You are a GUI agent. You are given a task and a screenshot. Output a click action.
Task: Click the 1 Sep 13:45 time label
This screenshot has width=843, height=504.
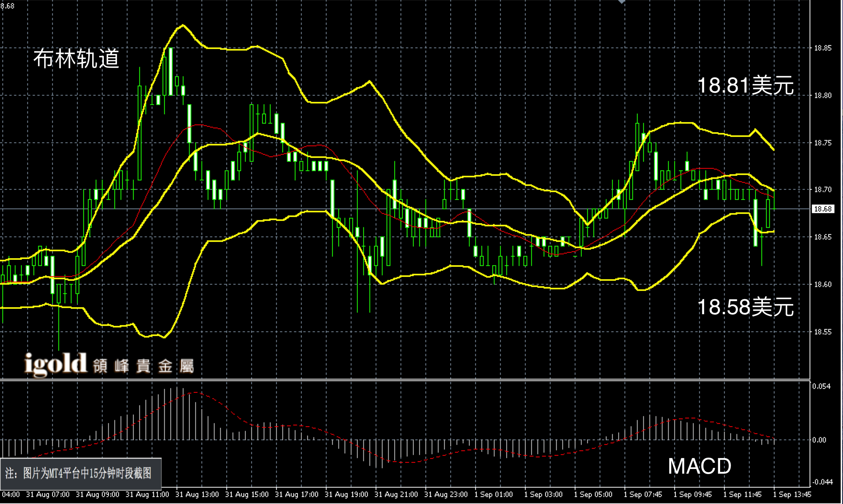coord(792,495)
